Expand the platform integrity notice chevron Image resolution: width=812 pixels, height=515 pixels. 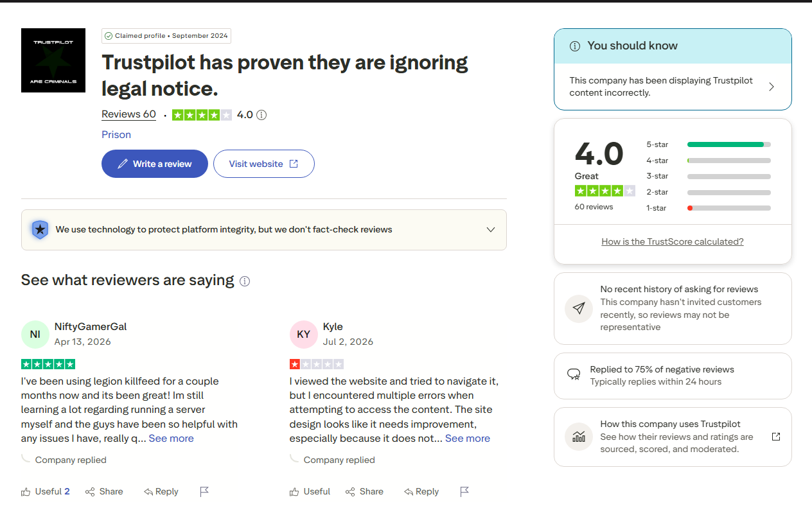tap(491, 229)
